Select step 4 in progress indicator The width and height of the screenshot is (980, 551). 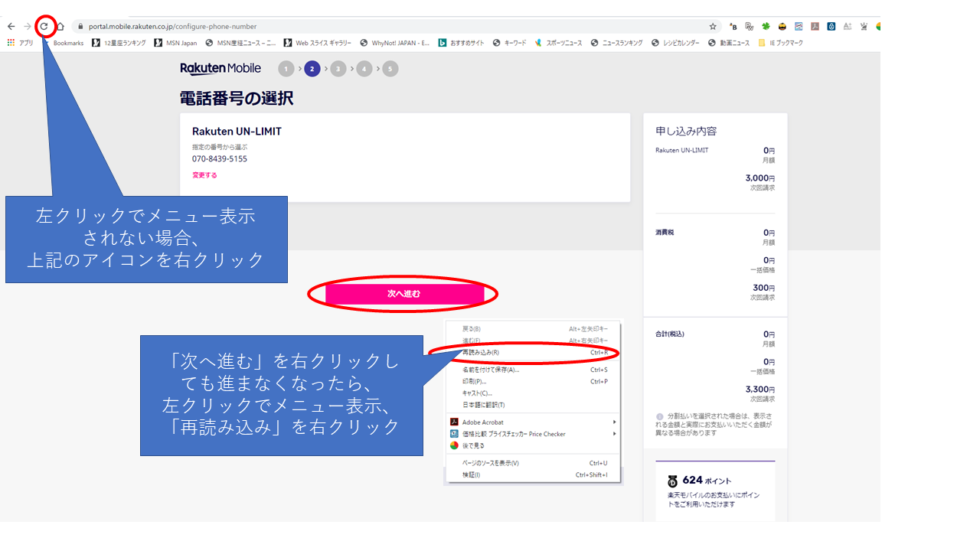coord(364,69)
